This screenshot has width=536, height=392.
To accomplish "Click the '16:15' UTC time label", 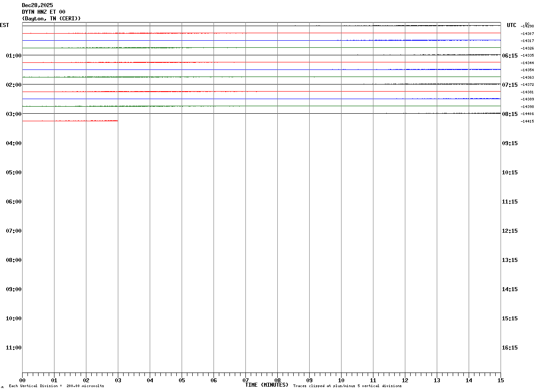I will [509, 347].
